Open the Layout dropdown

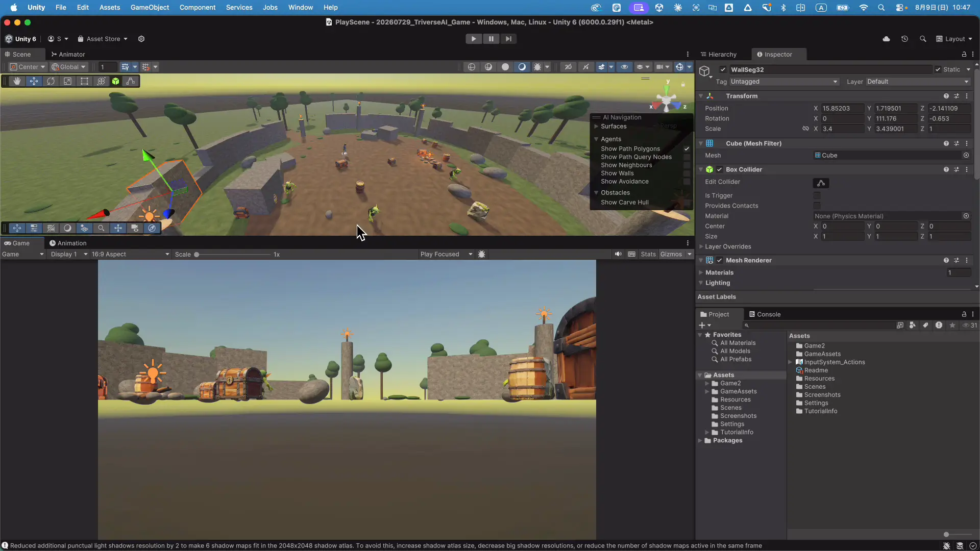(x=954, y=39)
